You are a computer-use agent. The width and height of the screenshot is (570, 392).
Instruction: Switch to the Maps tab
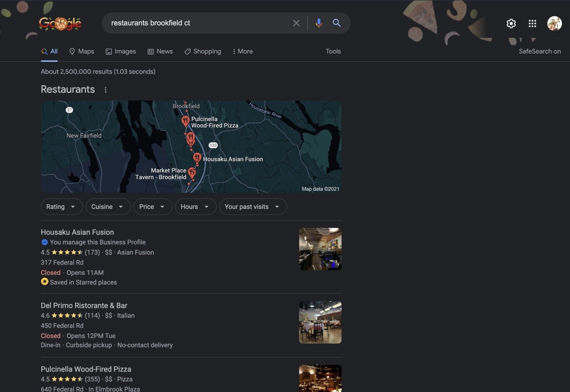pyautogui.click(x=82, y=51)
